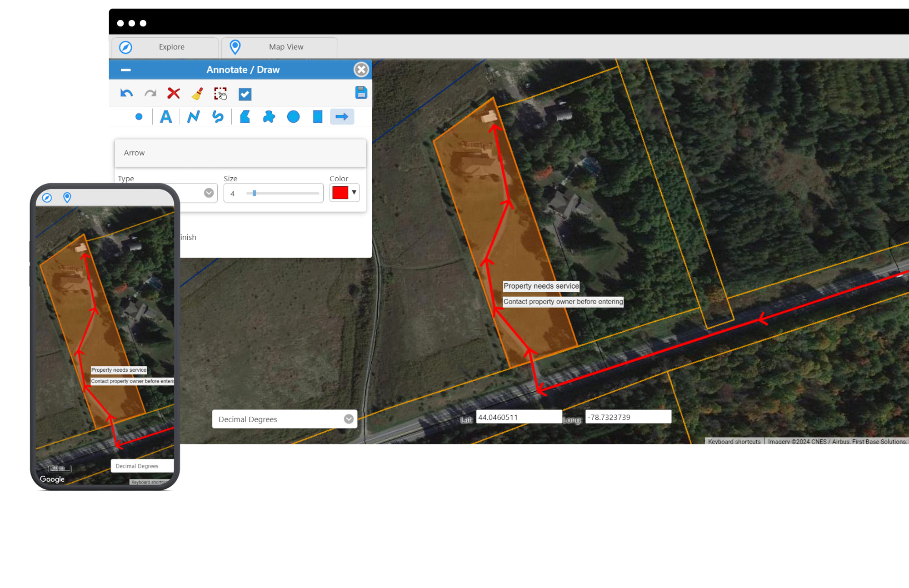Toggle the blue checkmark confirm option

pyautogui.click(x=245, y=94)
